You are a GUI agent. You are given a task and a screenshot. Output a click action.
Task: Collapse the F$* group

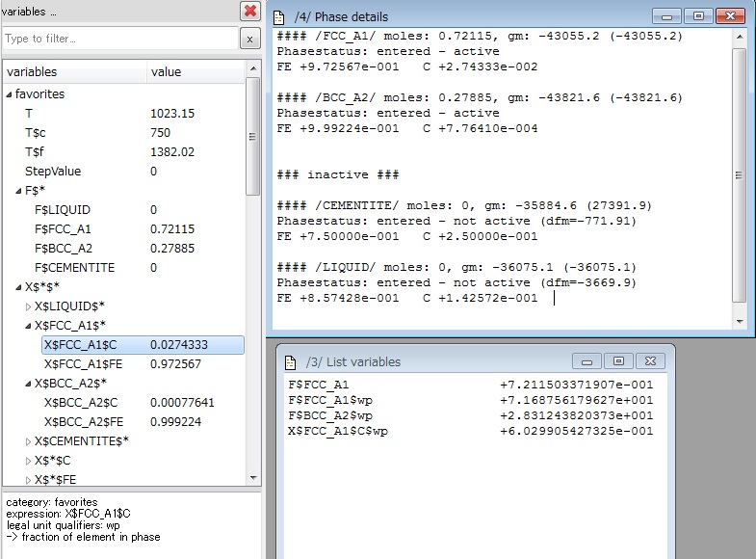point(19,191)
